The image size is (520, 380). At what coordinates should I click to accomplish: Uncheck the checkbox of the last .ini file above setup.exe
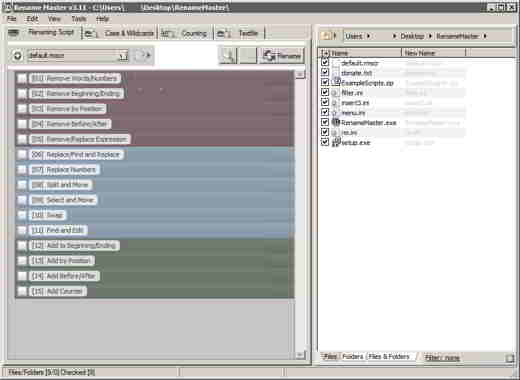pos(325,132)
